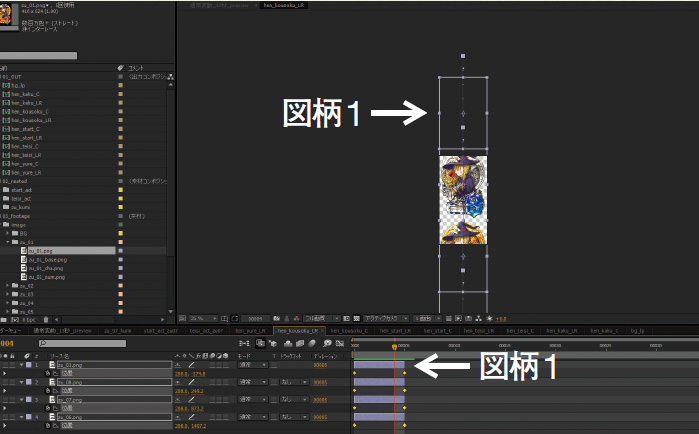Toggle the region of interest button
Image resolution: width=699 pixels, height=434 pixels.
coord(346,319)
